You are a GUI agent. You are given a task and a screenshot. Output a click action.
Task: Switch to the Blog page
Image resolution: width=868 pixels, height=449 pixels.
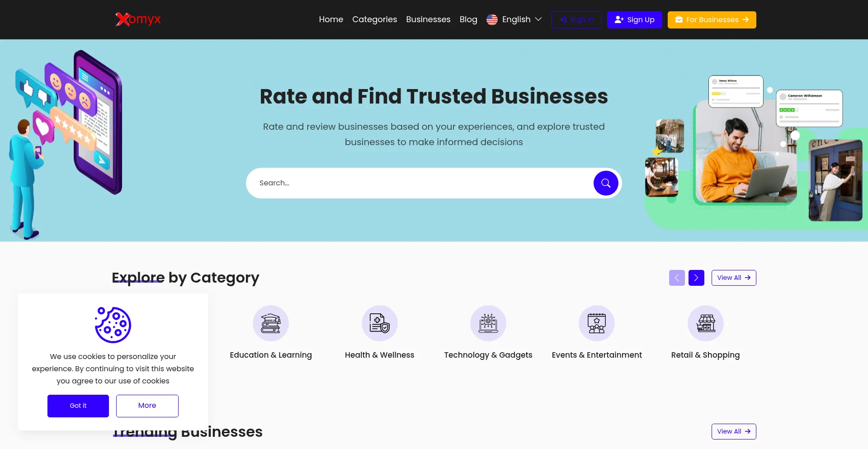pos(468,19)
